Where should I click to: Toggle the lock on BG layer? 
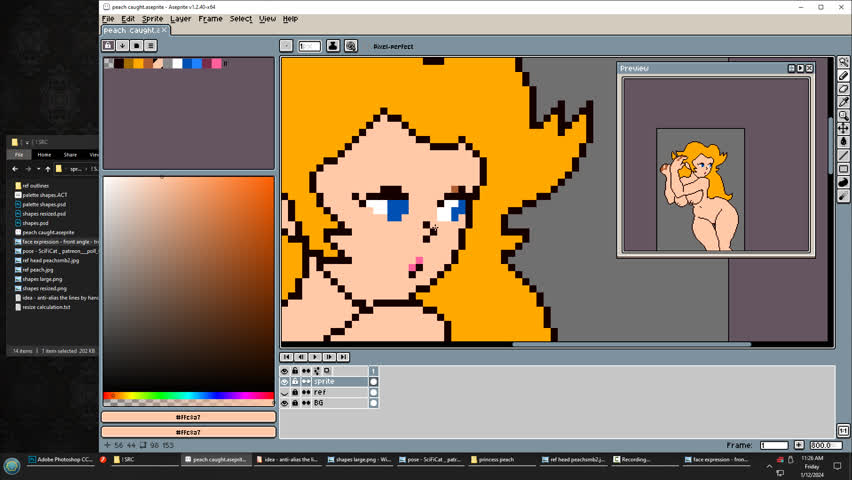(x=295, y=403)
